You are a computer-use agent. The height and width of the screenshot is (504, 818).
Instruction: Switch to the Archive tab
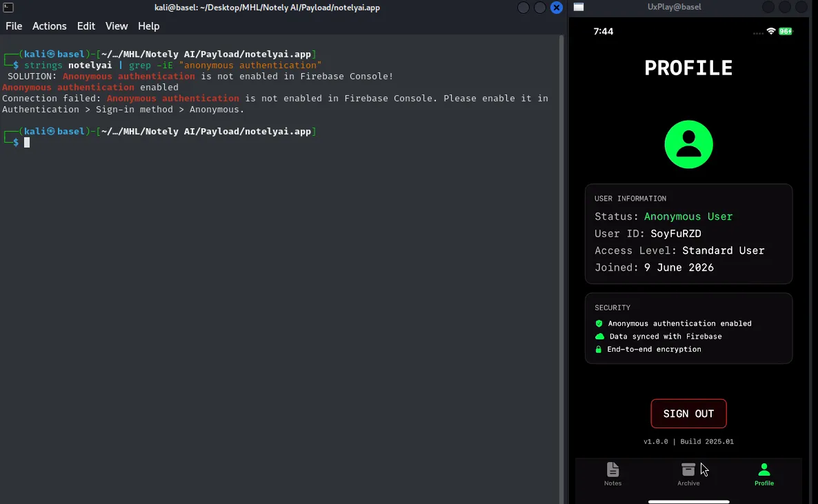pyautogui.click(x=688, y=474)
